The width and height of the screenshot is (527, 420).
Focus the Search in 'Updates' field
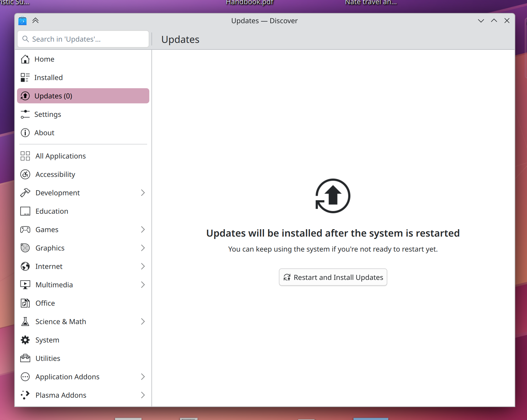click(87, 39)
